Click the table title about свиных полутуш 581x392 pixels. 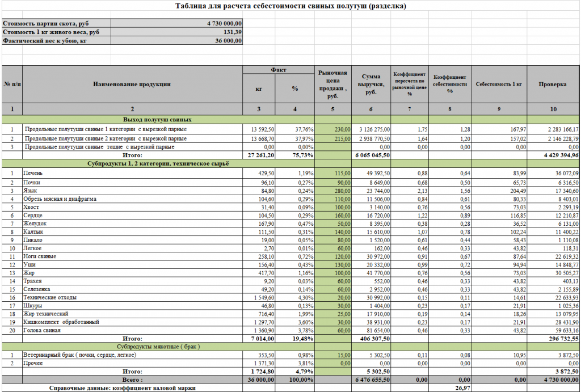coord(290,6)
